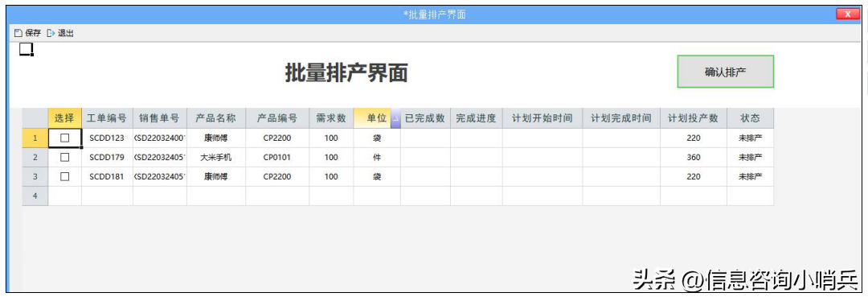Click empty 计划完成时间 cell in SCDD179 row
This screenshot has width=868, height=301.
point(621,158)
